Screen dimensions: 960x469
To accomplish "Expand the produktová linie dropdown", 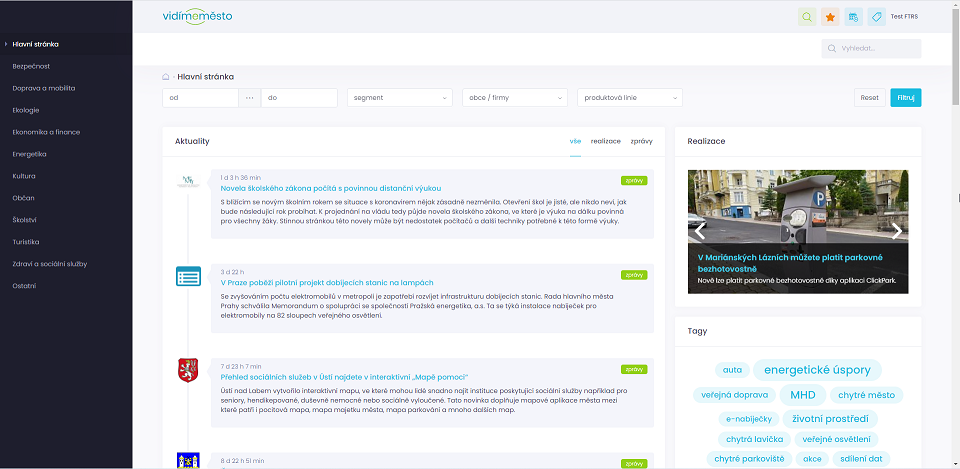I will coord(630,98).
